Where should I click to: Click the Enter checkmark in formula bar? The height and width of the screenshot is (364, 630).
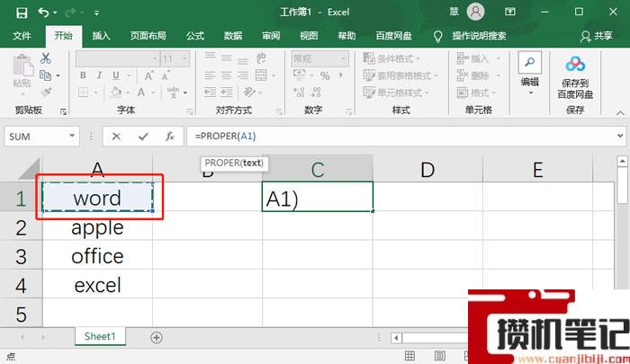click(143, 137)
